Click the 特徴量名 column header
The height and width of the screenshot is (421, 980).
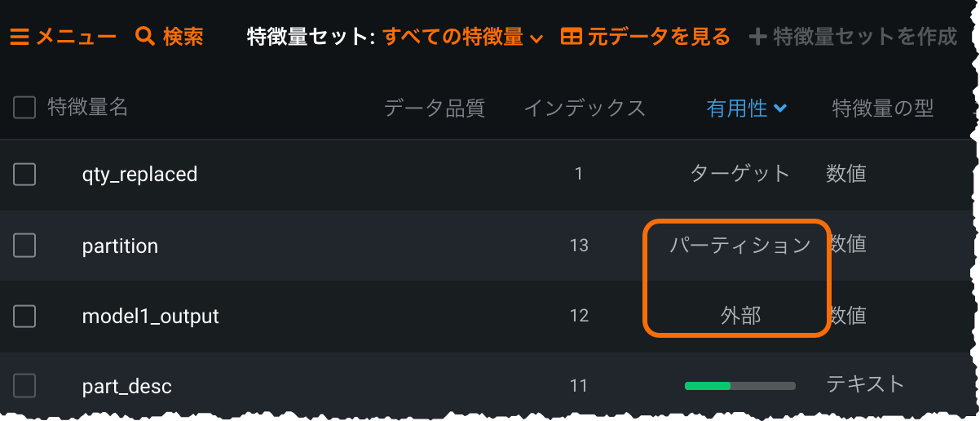(x=87, y=107)
